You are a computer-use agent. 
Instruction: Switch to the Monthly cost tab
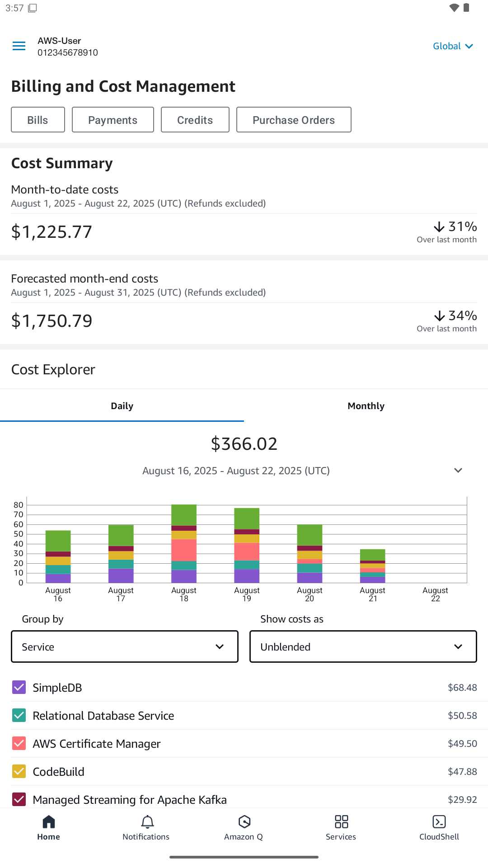pyautogui.click(x=366, y=406)
